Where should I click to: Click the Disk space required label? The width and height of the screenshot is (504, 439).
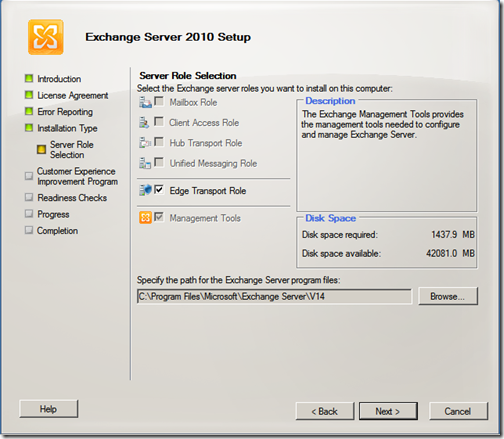click(x=340, y=235)
